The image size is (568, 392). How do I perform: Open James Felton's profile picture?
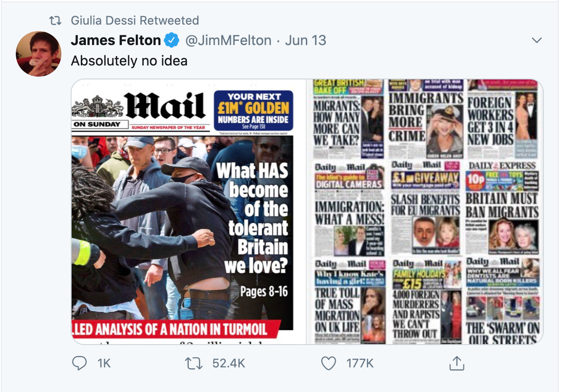click(39, 53)
